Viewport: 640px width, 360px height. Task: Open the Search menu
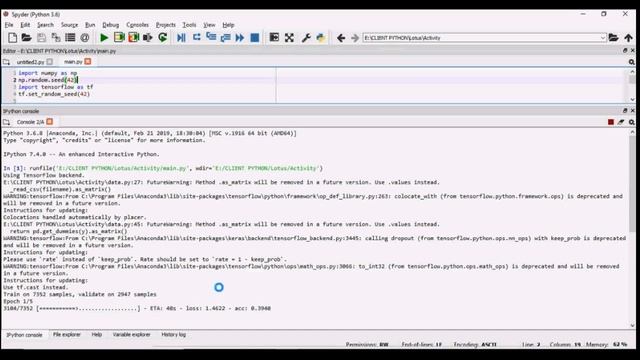coord(45,25)
